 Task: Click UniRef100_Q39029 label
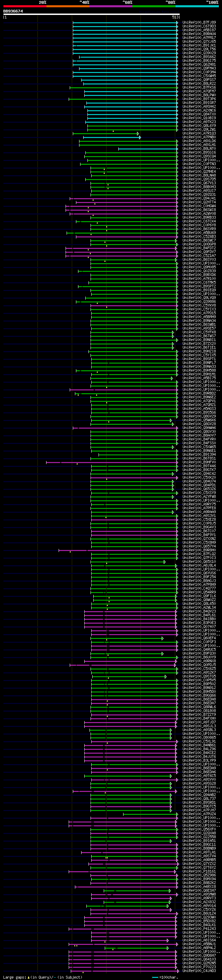pos(199,53)
